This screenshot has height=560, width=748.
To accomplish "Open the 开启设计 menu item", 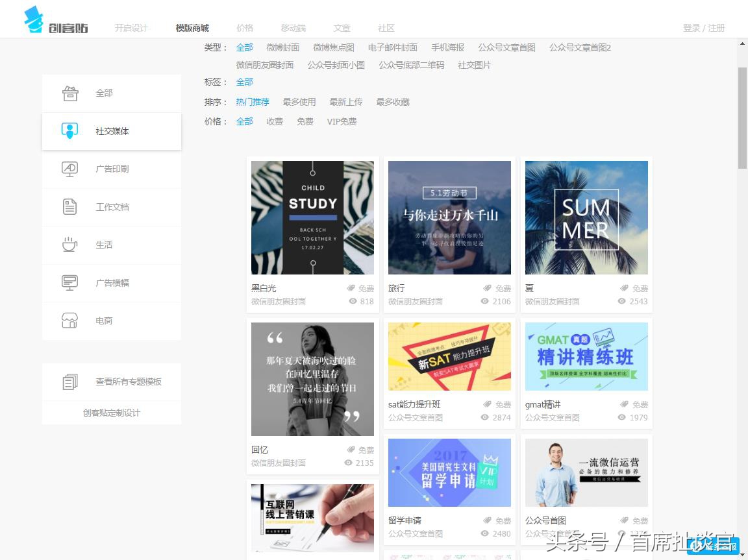I will point(131,28).
